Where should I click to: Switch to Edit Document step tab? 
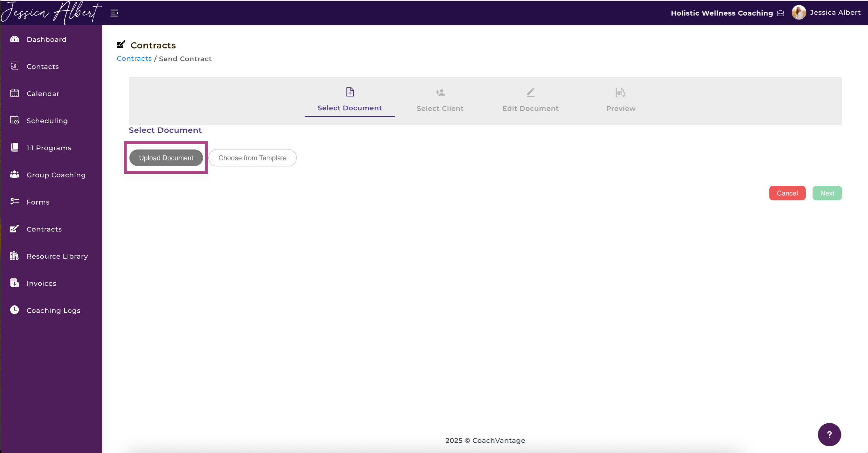531,101
